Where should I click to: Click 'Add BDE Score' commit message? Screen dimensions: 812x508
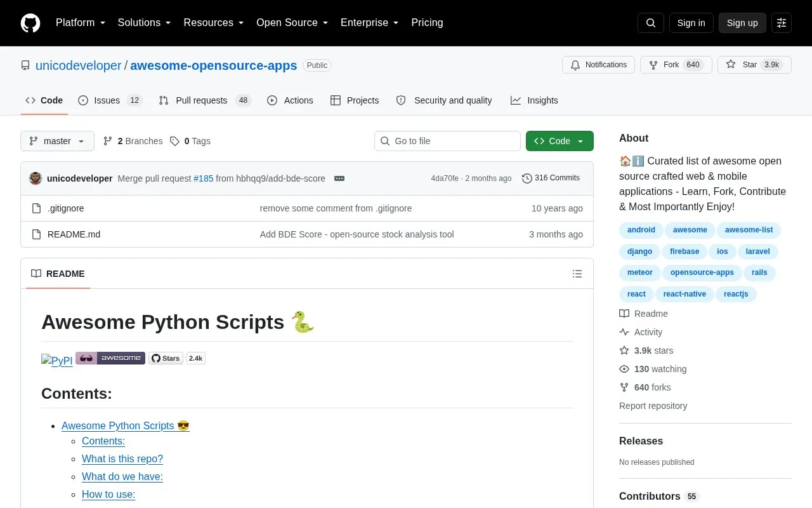tap(357, 234)
